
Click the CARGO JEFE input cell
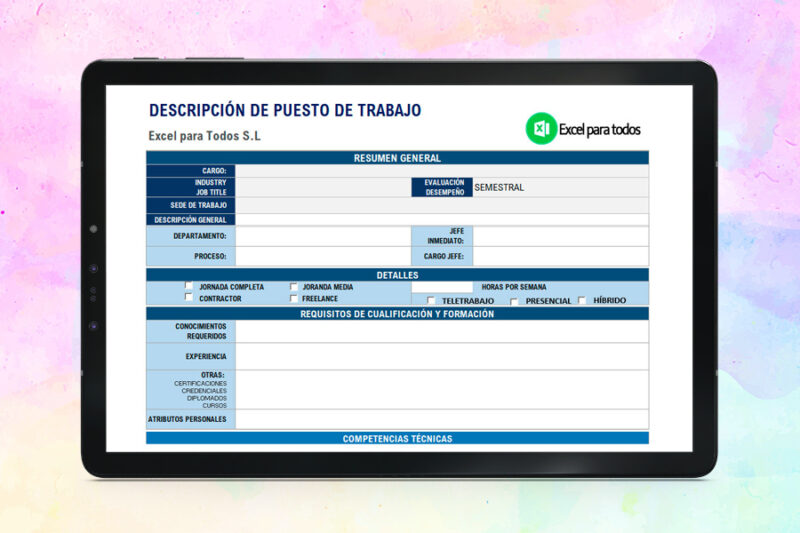pos(561,256)
